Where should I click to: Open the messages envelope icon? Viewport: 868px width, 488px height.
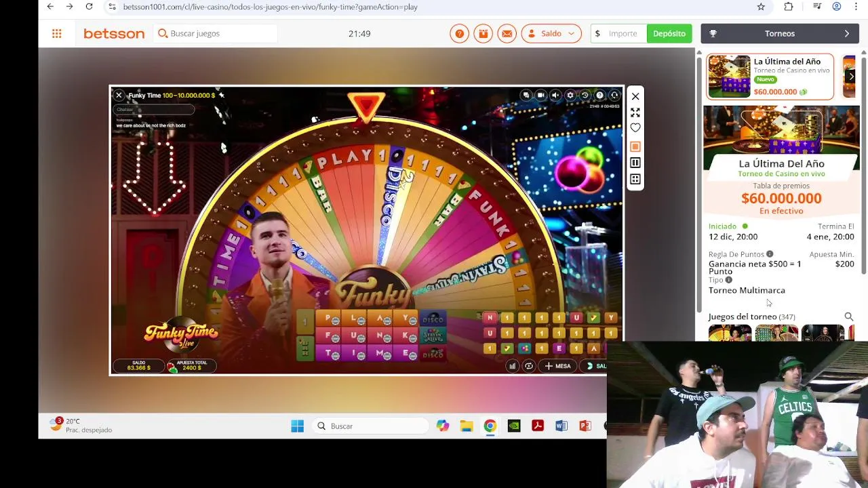pyautogui.click(x=507, y=33)
